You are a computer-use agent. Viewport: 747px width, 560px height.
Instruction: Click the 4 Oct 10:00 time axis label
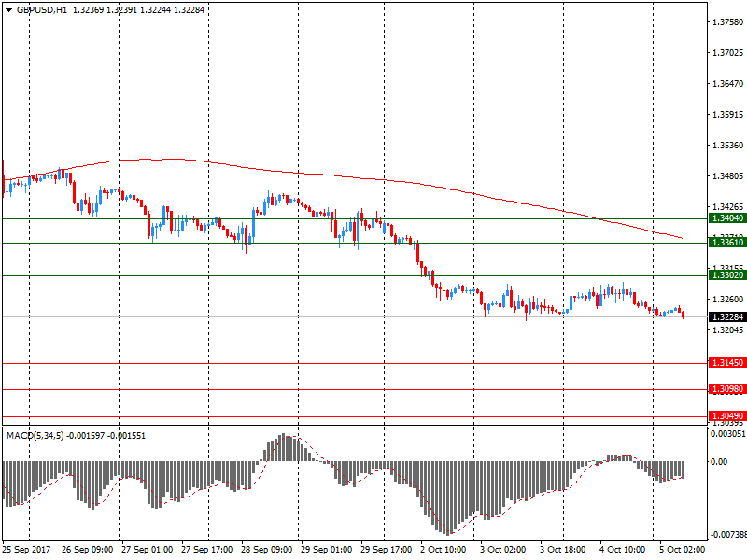tap(623, 550)
